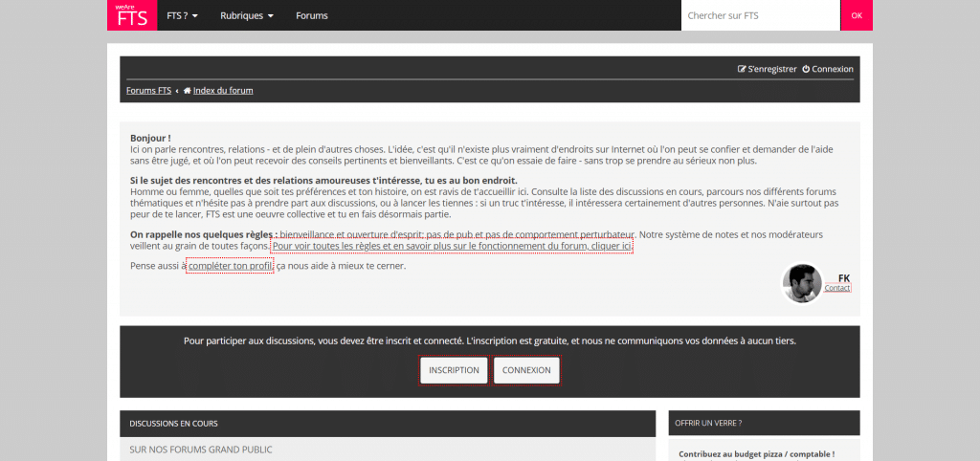Open the forum rules link 'Pour voir toutes les règles'
This screenshot has height=461, width=980.
point(453,246)
